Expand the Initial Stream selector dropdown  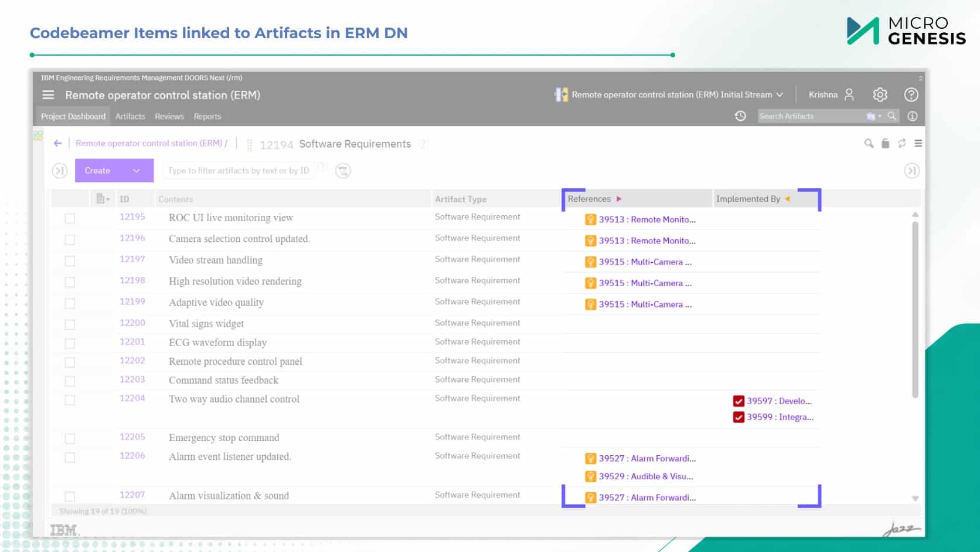[780, 94]
